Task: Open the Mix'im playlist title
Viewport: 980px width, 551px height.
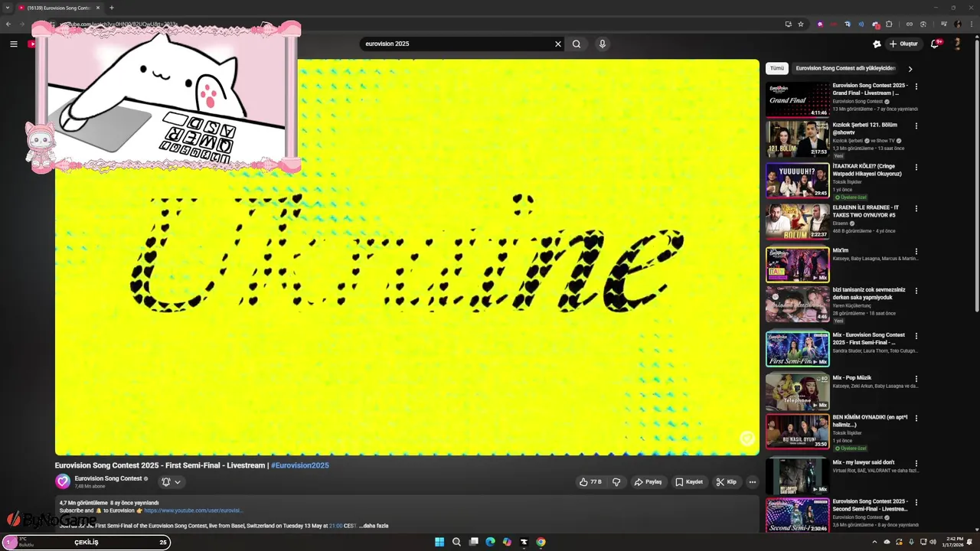Action: [841, 250]
